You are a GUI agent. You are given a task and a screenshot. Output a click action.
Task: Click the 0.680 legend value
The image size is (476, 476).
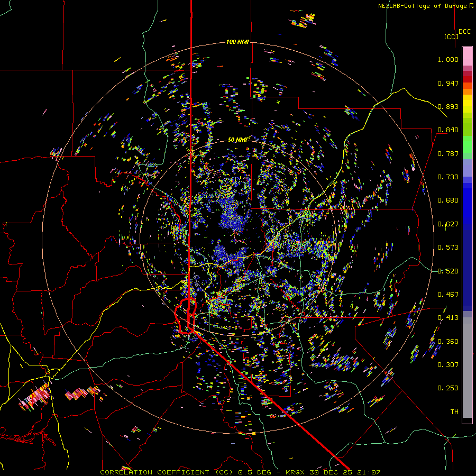click(x=448, y=200)
